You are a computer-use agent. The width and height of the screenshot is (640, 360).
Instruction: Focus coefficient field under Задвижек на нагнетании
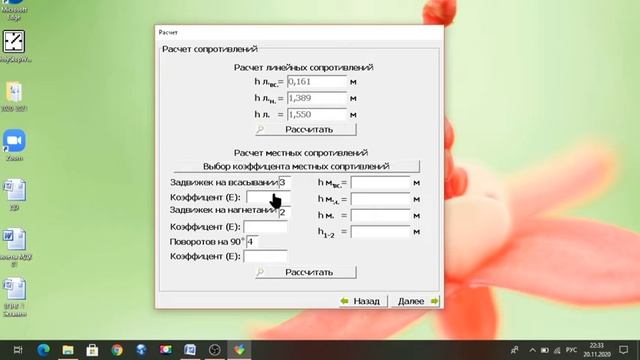pyautogui.click(x=265, y=227)
